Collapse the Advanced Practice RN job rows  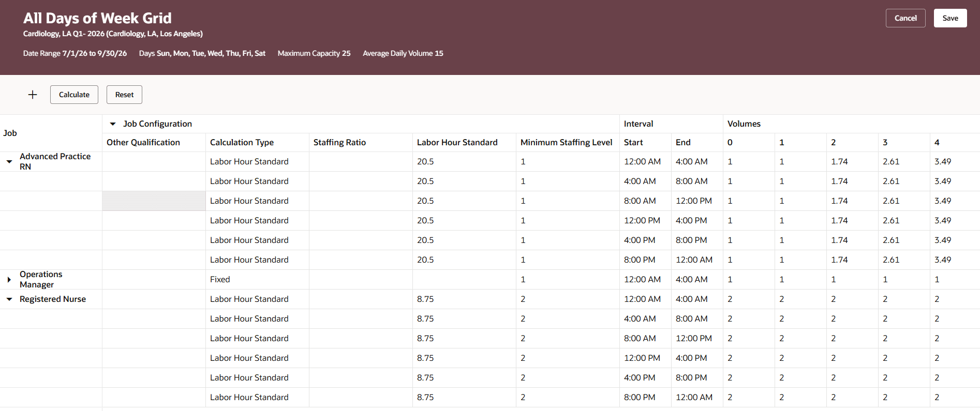[9, 162]
